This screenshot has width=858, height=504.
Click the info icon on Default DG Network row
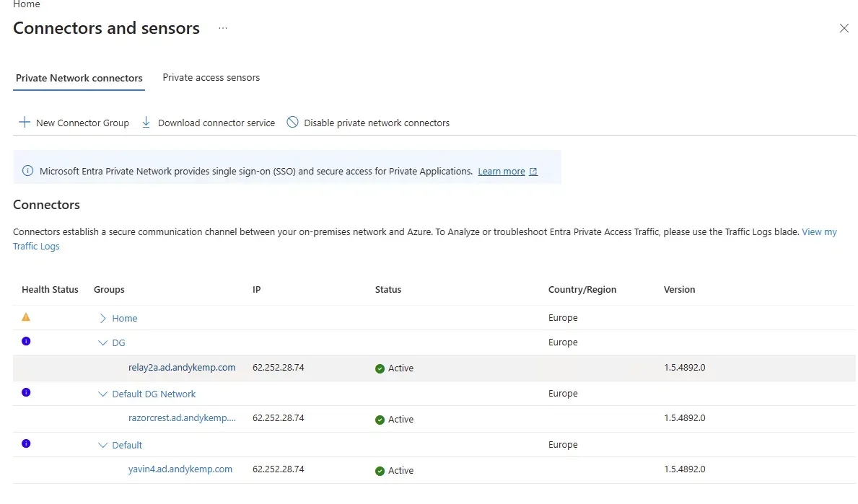(26, 392)
